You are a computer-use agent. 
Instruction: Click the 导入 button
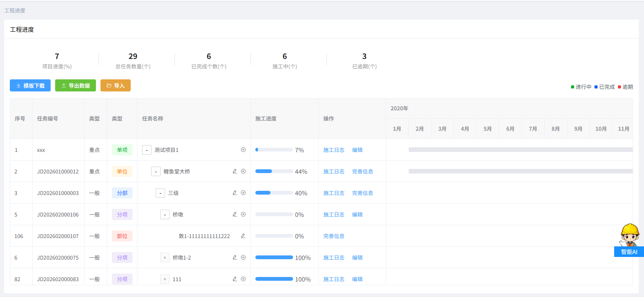coord(116,85)
